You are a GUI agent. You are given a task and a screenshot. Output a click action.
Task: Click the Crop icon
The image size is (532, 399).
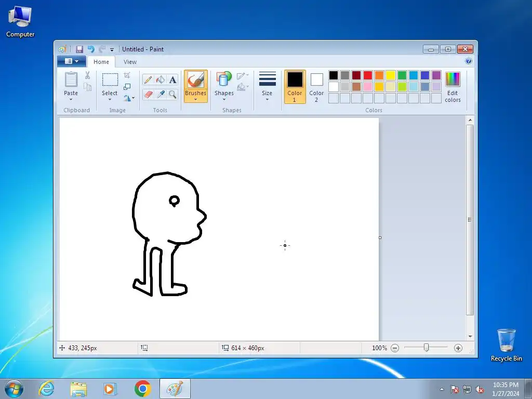click(127, 75)
